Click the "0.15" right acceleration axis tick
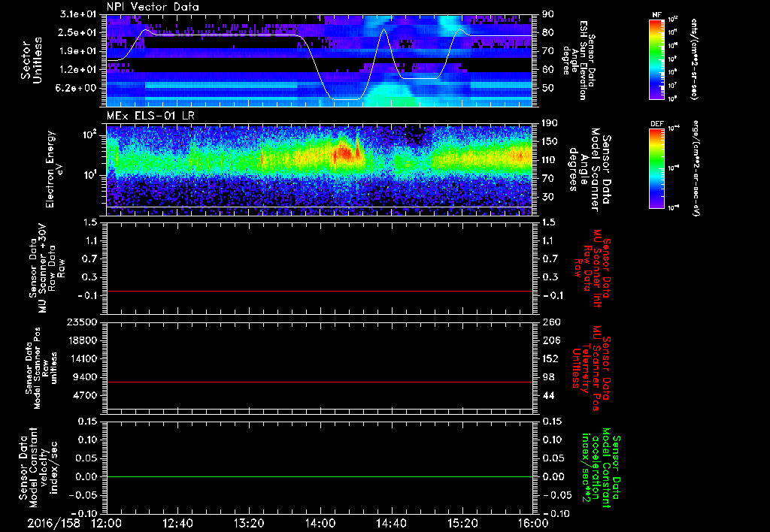This screenshot has height=532, width=770. (x=553, y=422)
